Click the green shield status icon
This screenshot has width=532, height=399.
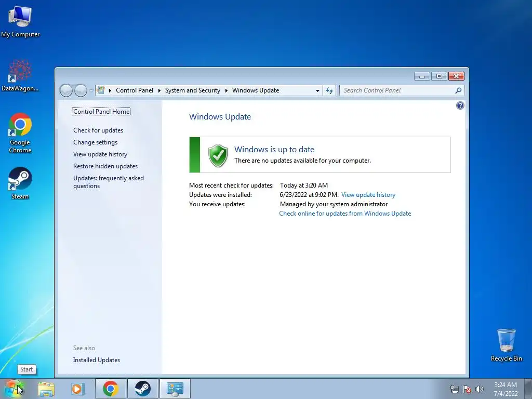click(x=218, y=155)
